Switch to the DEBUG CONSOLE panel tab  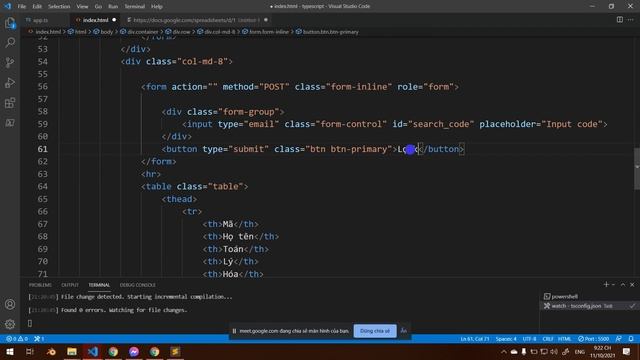pos(138,285)
